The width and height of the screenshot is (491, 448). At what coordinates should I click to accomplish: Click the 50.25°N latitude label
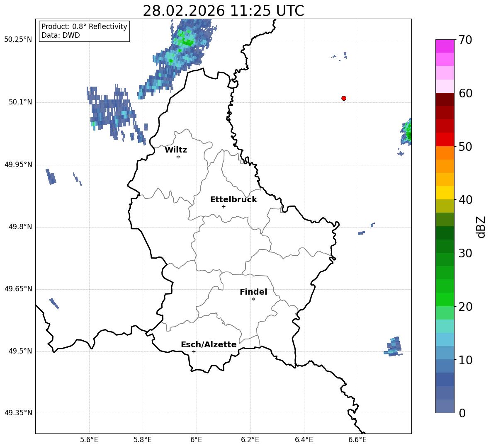click(x=18, y=40)
